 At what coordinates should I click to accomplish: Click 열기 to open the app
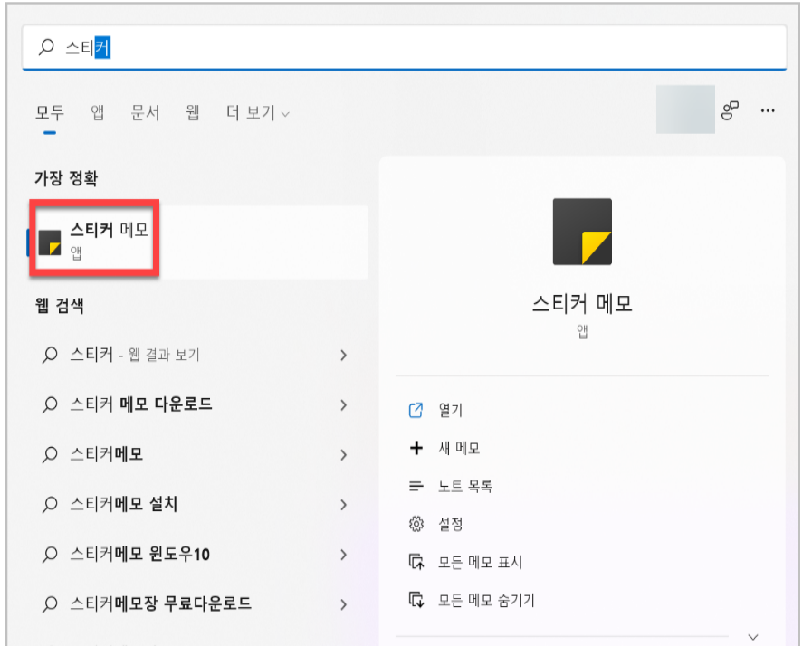pos(450,410)
